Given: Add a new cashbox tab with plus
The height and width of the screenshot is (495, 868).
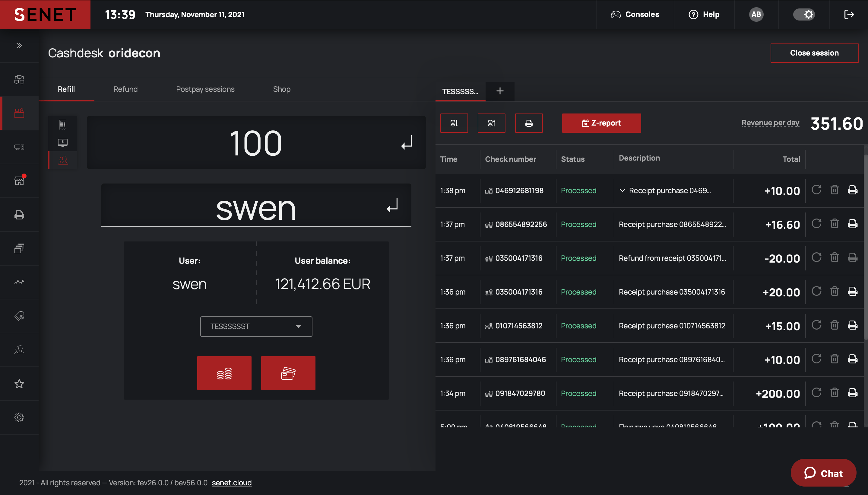Looking at the screenshot, I should [x=500, y=91].
